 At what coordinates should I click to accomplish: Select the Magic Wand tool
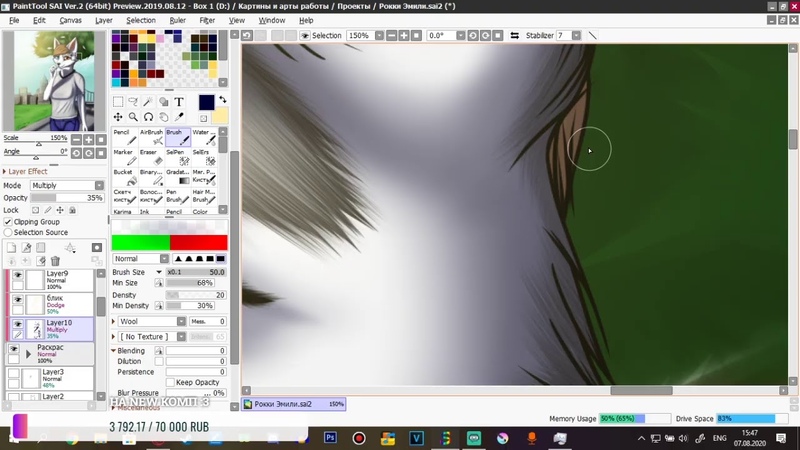pyautogui.click(x=148, y=102)
